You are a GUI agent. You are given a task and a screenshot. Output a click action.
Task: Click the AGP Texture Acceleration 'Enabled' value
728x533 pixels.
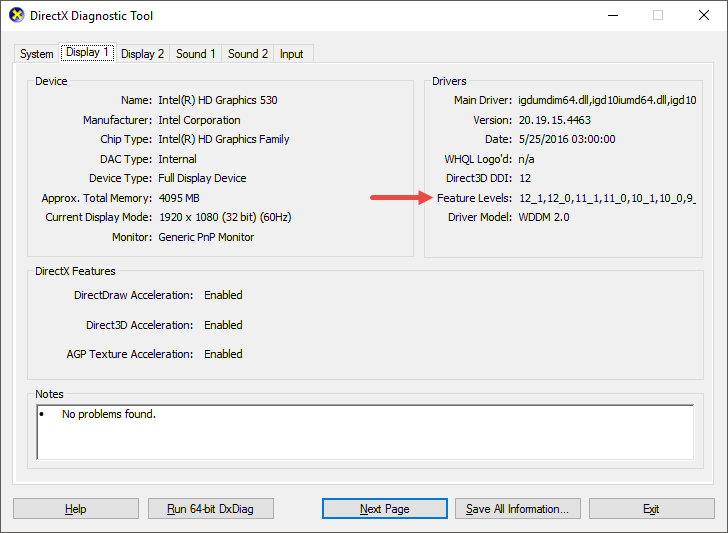coord(223,354)
